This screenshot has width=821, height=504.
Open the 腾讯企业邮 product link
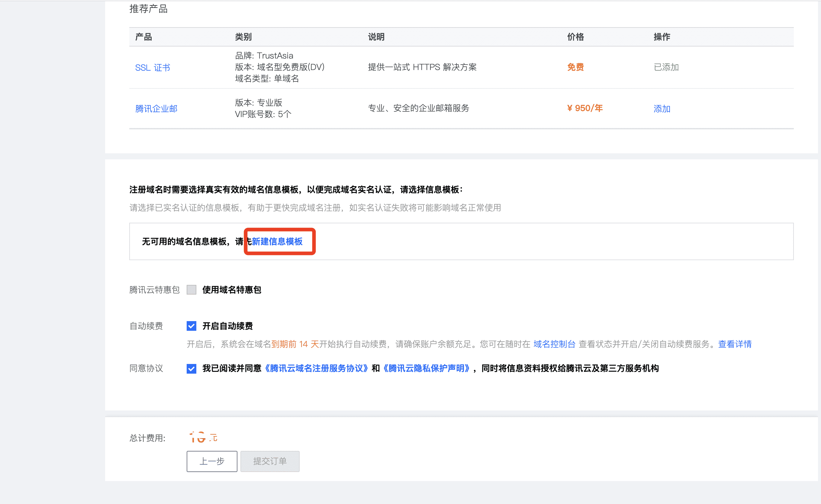click(x=156, y=108)
